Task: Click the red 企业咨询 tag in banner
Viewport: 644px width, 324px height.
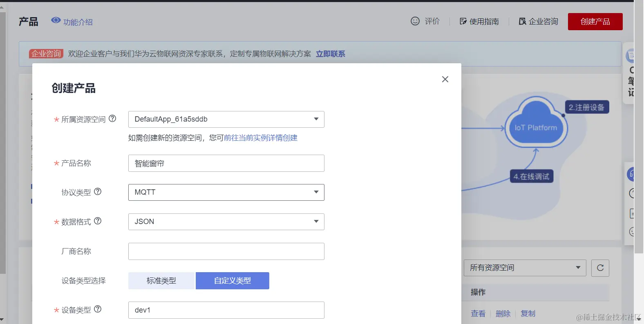Action: [x=46, y=54]
